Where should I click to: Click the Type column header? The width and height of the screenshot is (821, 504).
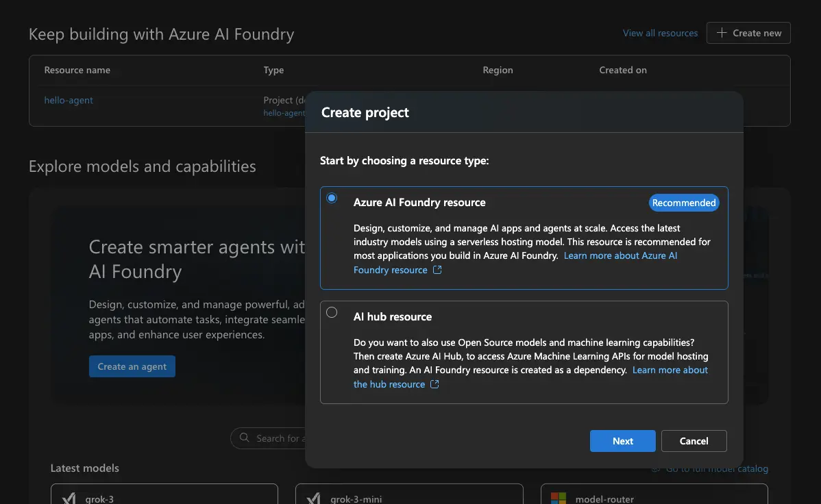pyautogui.click(x=273, y=70)
